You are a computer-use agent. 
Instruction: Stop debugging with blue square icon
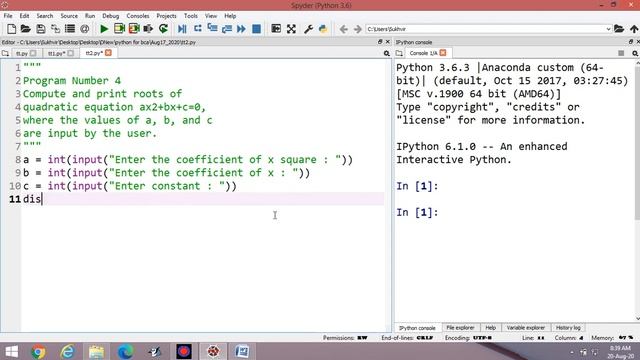256,29
